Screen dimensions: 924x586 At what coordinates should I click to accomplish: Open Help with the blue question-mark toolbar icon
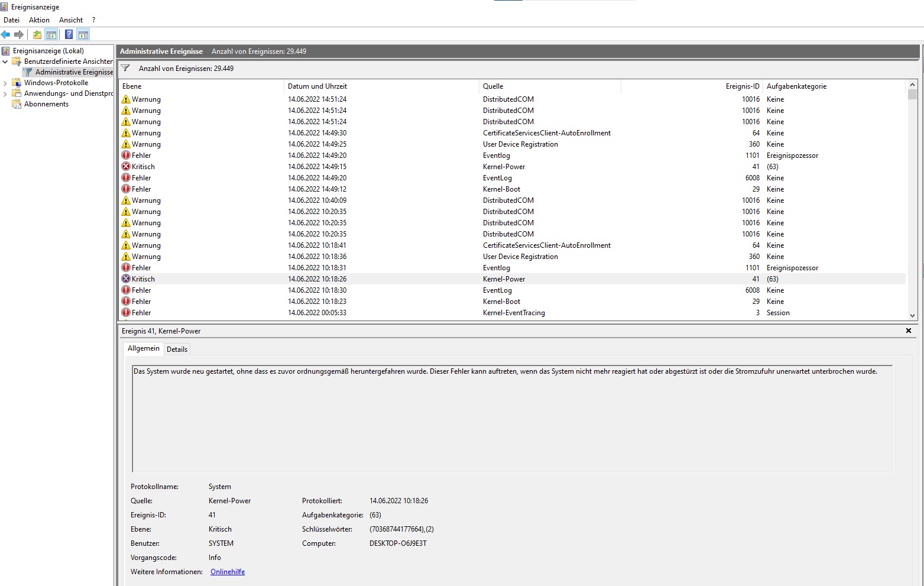point(69,34)
